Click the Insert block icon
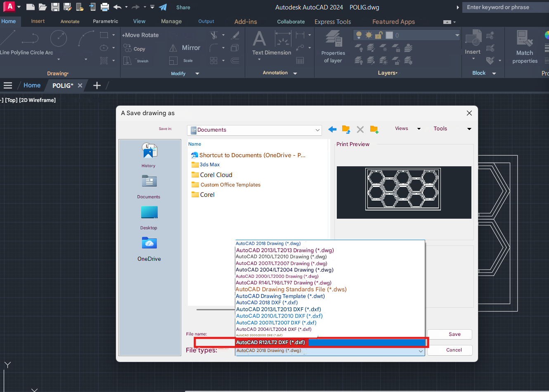 (473, 38)
